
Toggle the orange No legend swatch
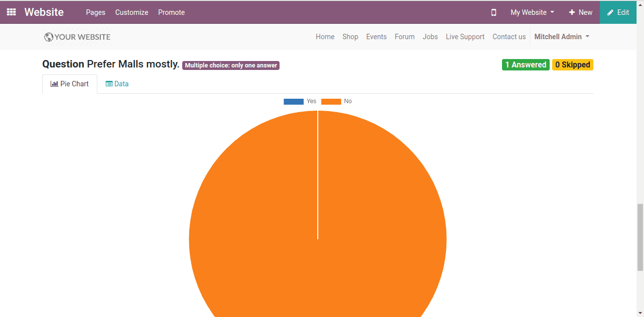331,101
